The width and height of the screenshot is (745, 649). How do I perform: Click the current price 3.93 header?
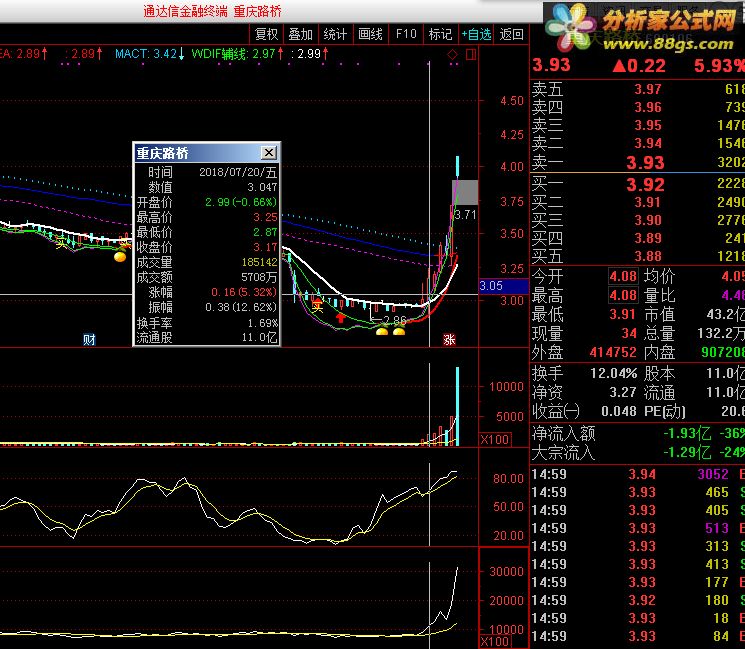pyautogui.click(x=551, y=65)
